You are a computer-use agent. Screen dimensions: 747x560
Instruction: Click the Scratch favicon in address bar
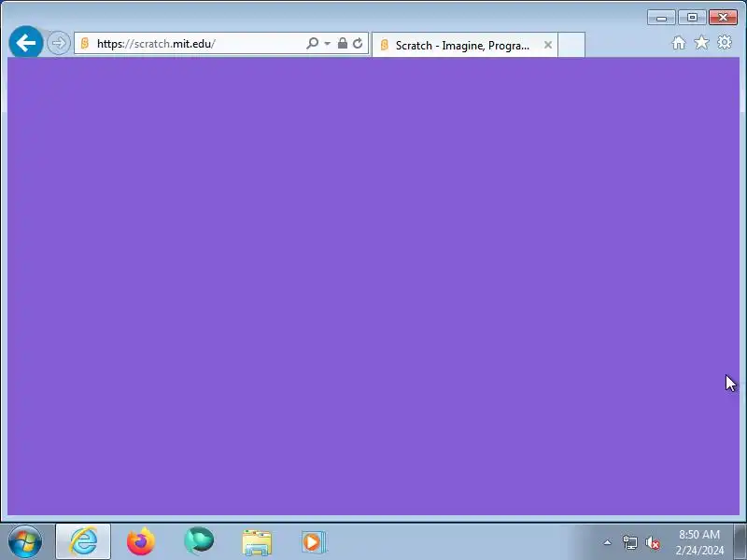click(85, 43)
